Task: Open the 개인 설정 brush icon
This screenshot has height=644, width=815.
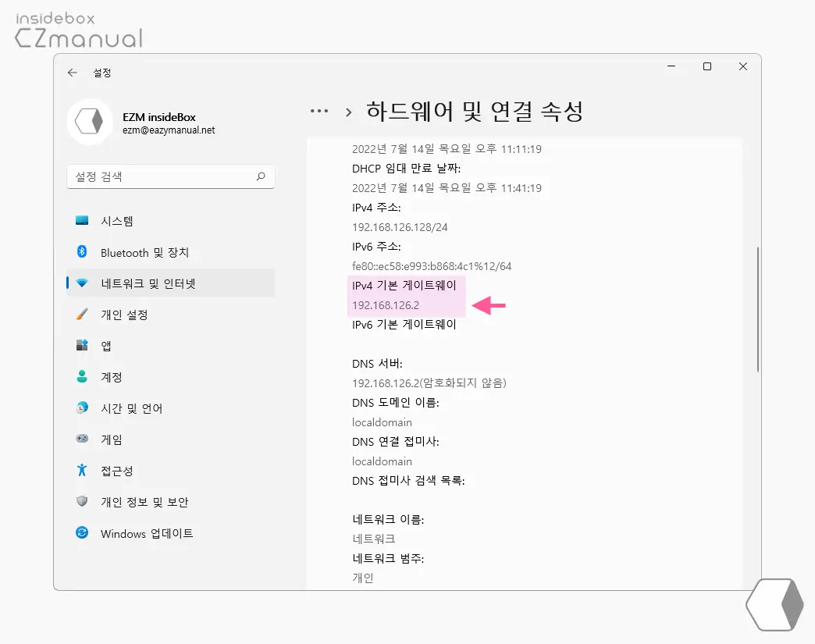Action: tap(82, 315)
